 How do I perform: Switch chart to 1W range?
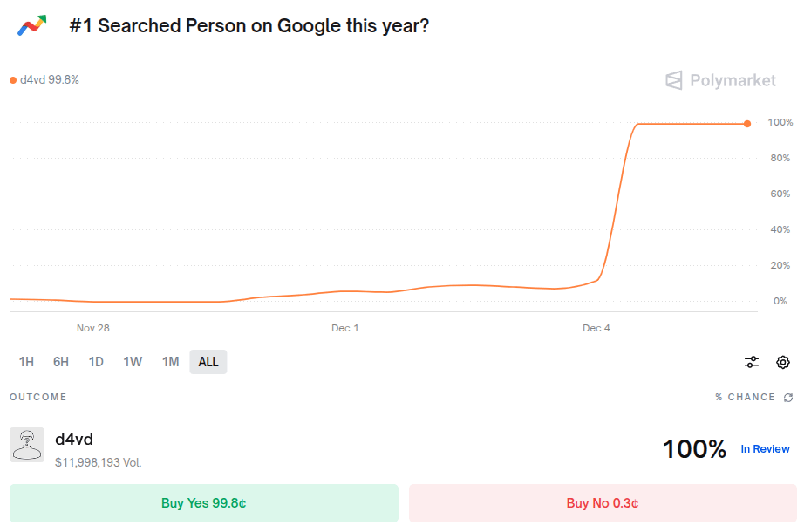[x=133, y=362]
